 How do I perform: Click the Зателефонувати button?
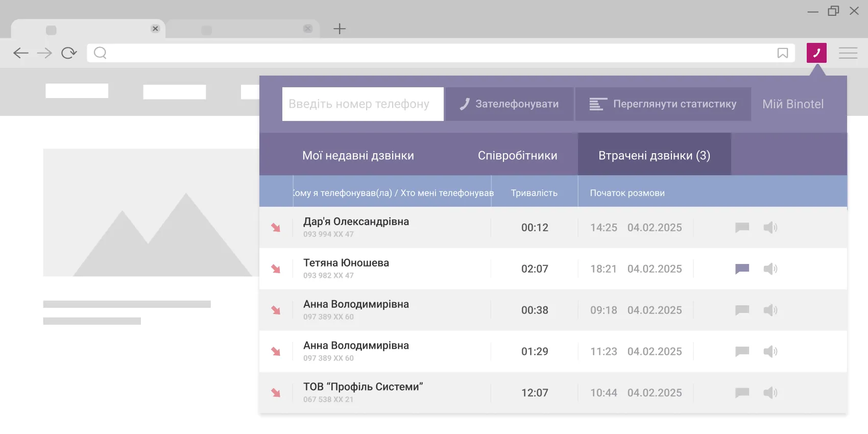coord(510,104)
